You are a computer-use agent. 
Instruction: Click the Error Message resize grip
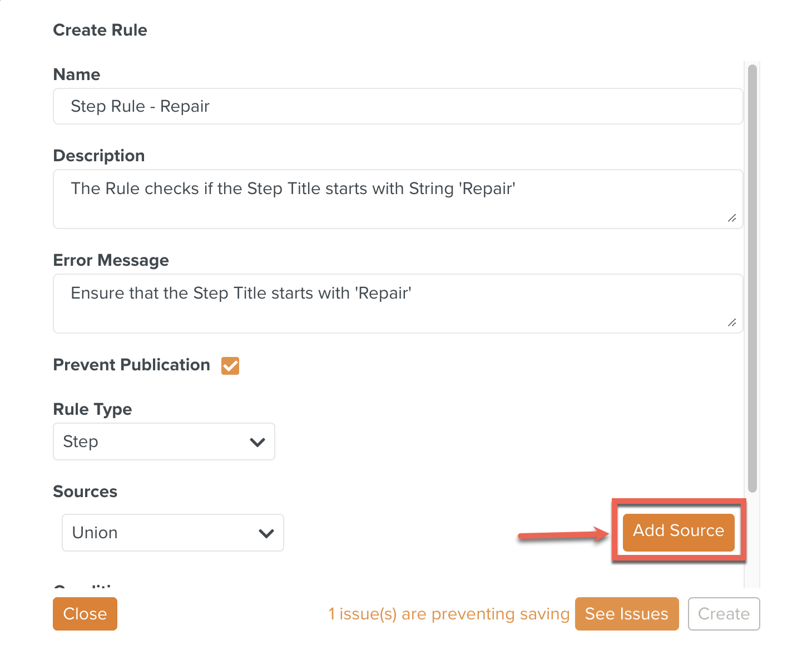pos(732,322)
